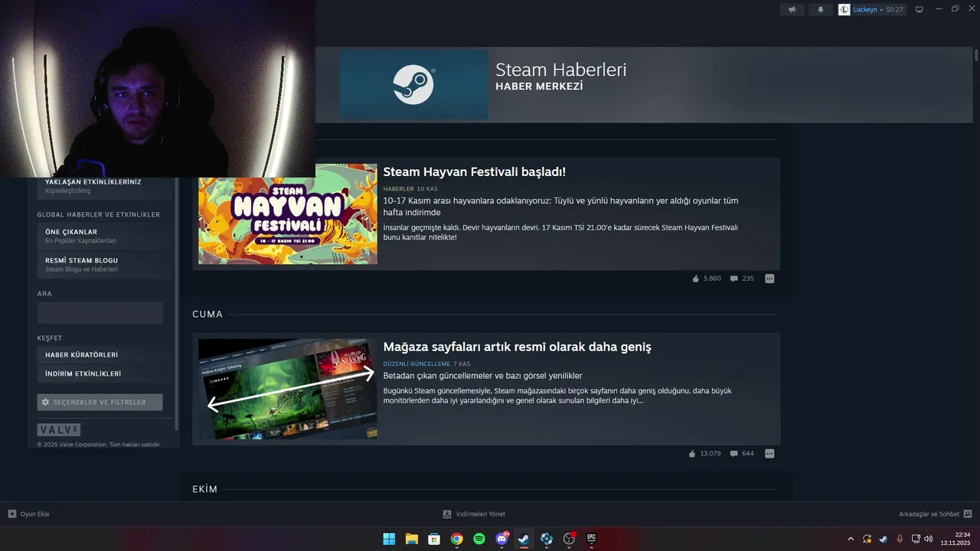Open 'Steam Hayvan Festivali başladı!' headline
980x551 pixels.
[474, 172]
